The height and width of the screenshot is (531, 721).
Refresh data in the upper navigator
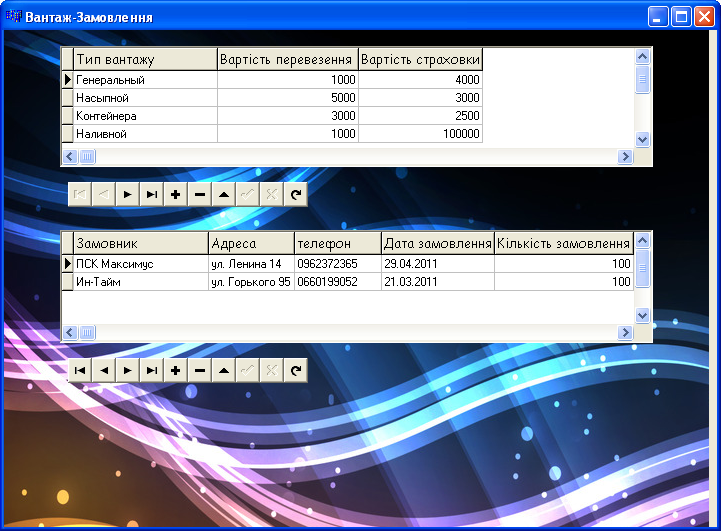[295, 194]
